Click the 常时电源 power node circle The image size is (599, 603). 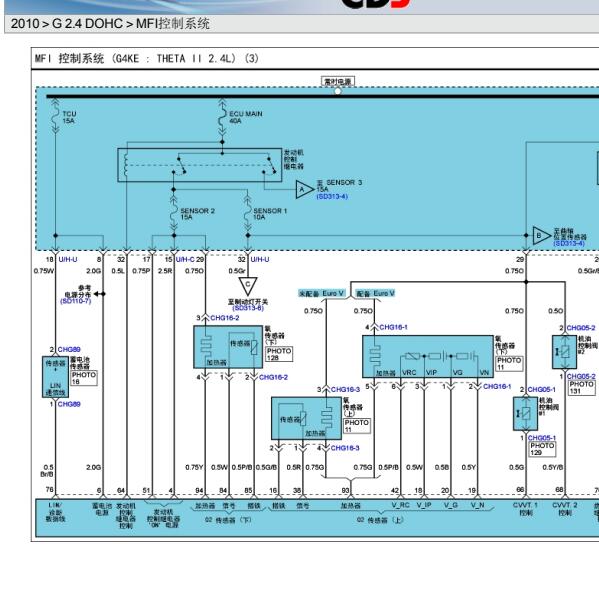coord(338,91)
